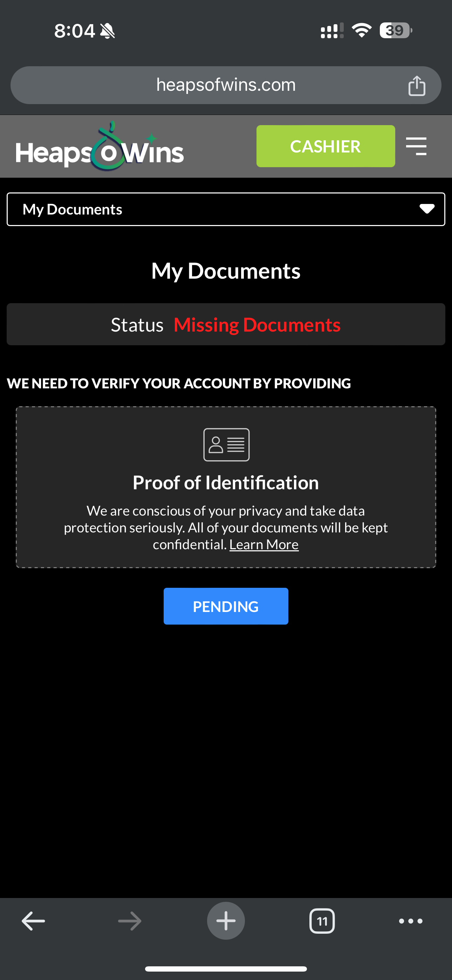Viewport: 452px width, 980px height.
Task: Click the blue Pending button
Action: [x=226, y=606]
